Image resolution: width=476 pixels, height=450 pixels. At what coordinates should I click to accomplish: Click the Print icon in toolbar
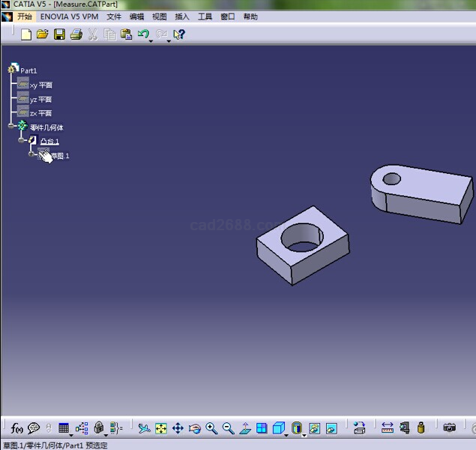[76, 34]
